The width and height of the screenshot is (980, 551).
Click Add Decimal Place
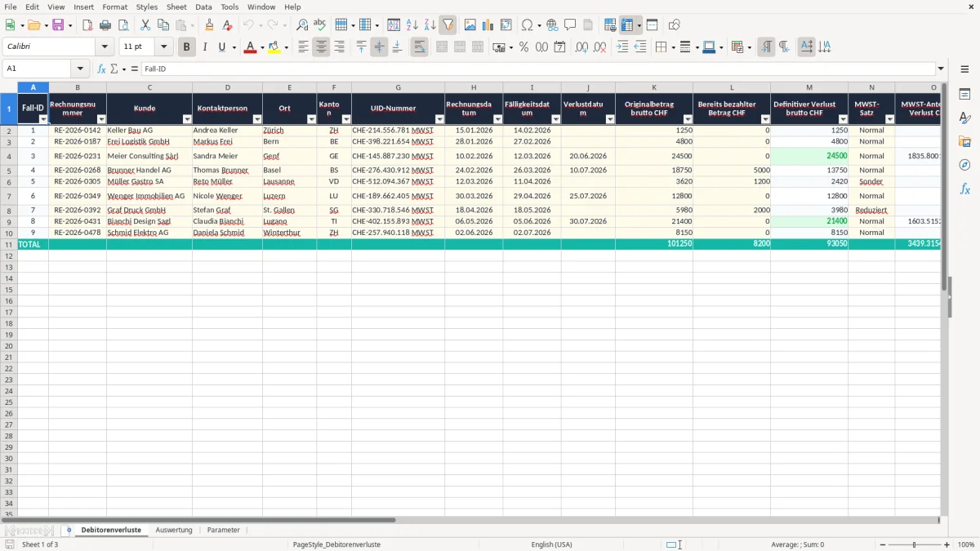[x=581, y=47]
